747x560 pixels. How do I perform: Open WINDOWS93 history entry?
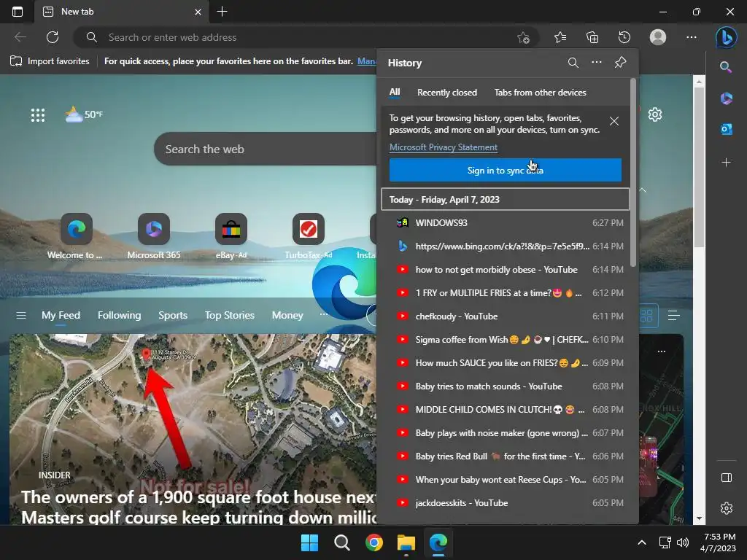click(506, 223)
